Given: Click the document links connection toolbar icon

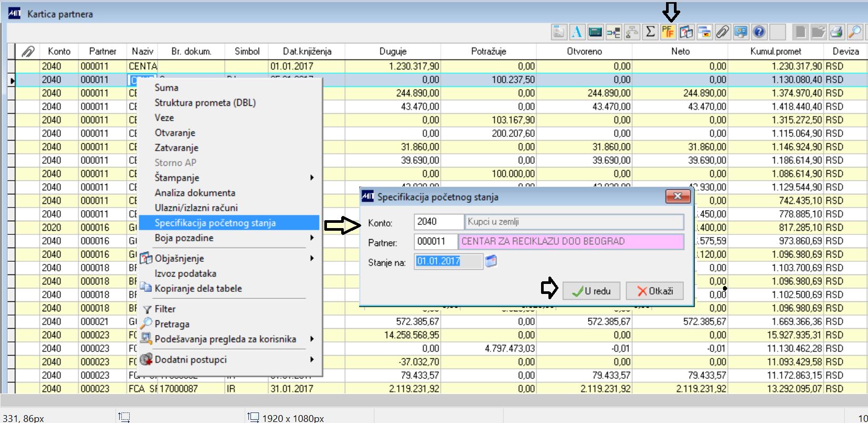Looking at the screenshot, I should 613,33.
